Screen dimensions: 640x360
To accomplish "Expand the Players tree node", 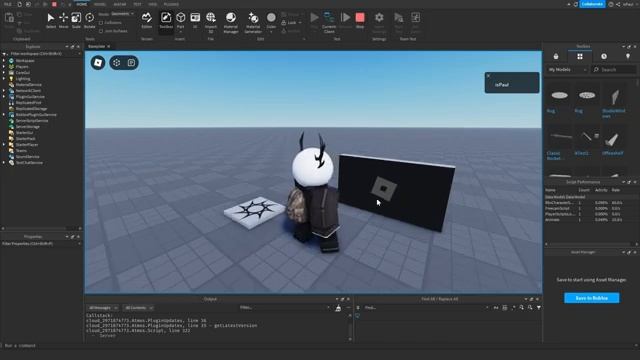I will pyautogui.click(x=4, y=67).
